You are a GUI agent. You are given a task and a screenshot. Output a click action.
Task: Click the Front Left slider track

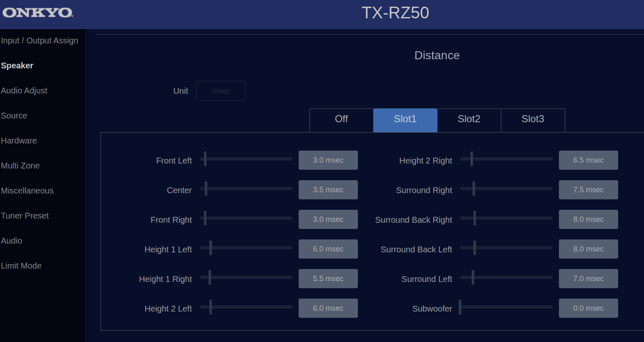tap(246, 159)
